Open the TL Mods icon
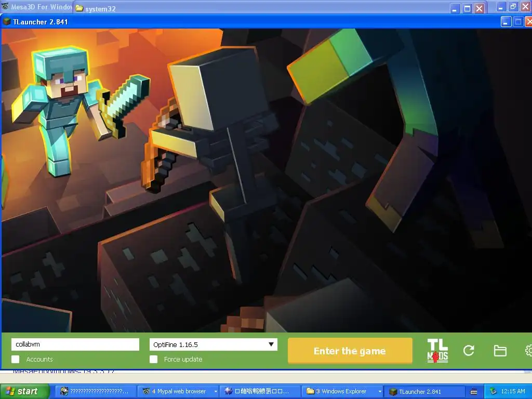 (x=437, y=351)
